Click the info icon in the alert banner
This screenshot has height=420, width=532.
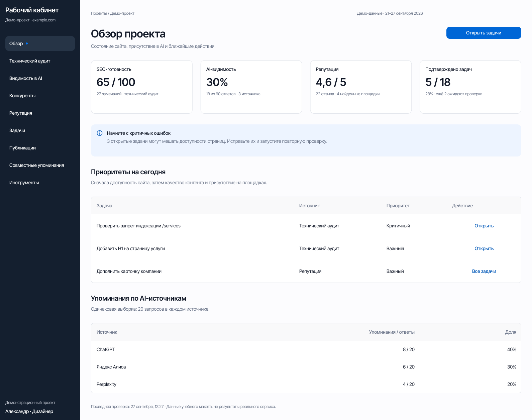[100, 133]
